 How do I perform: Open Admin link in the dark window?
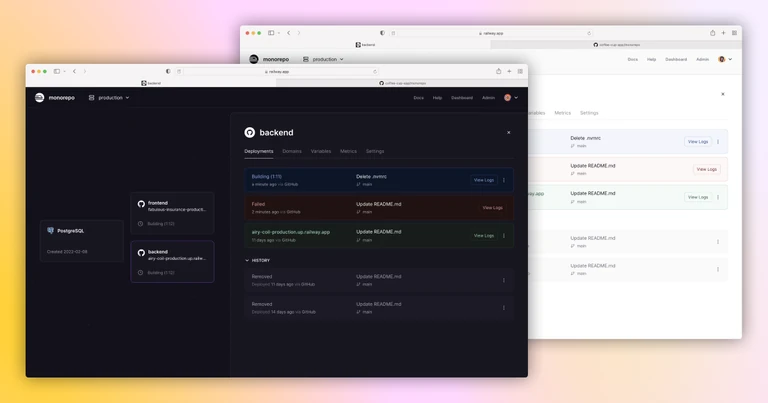click(488, 97)
